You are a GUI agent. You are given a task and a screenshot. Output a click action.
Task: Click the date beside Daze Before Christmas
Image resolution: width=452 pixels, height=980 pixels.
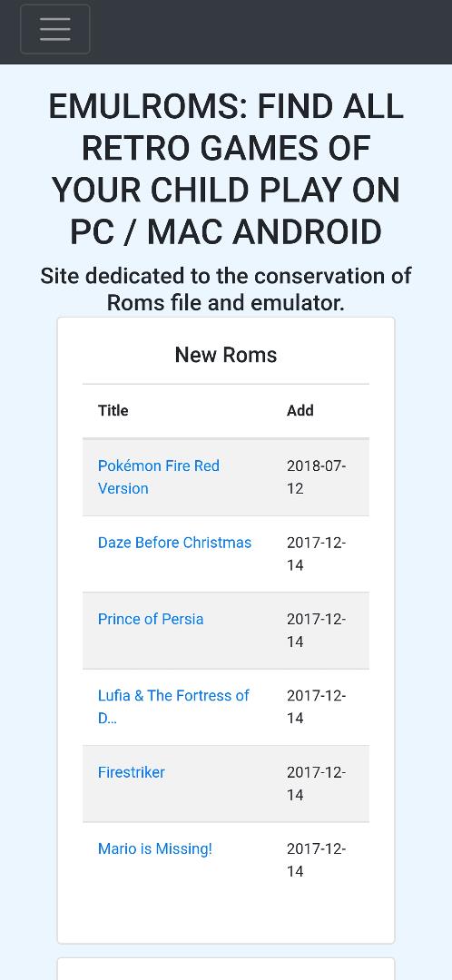[317, 554]
